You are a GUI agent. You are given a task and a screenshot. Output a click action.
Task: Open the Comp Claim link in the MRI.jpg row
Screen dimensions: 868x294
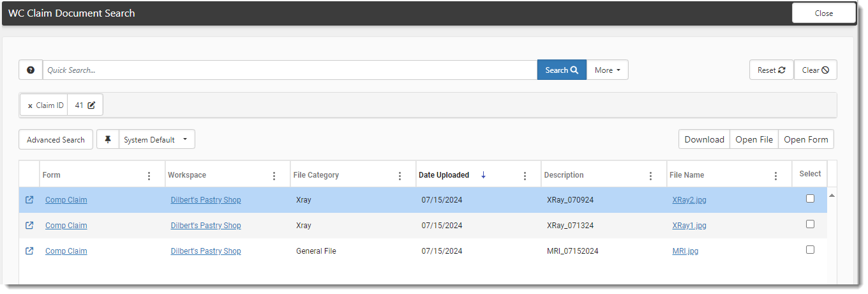66,251
